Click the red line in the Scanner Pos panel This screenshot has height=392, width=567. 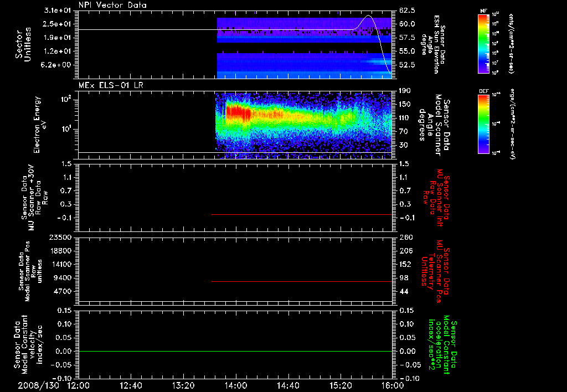(x=302, y=281)
